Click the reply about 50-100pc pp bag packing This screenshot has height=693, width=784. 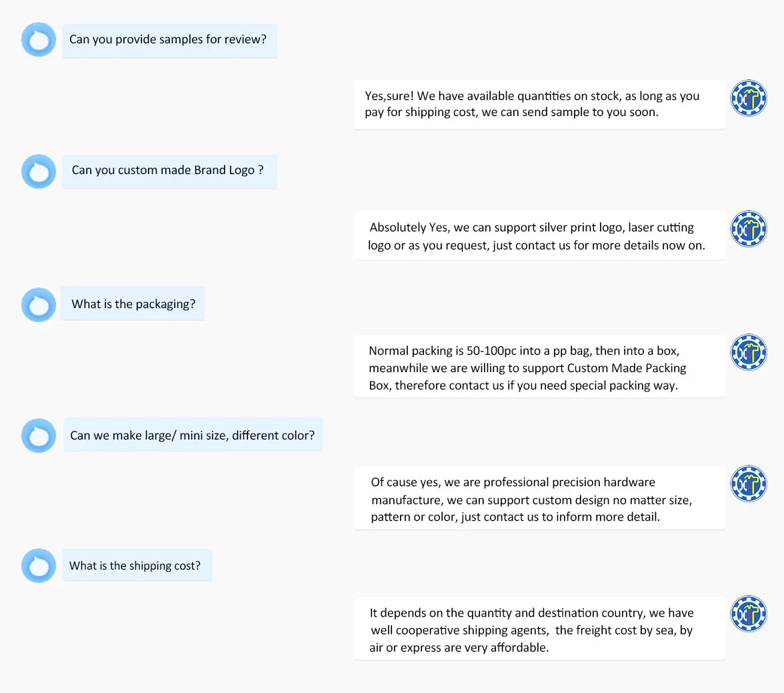tap(539, 368)
